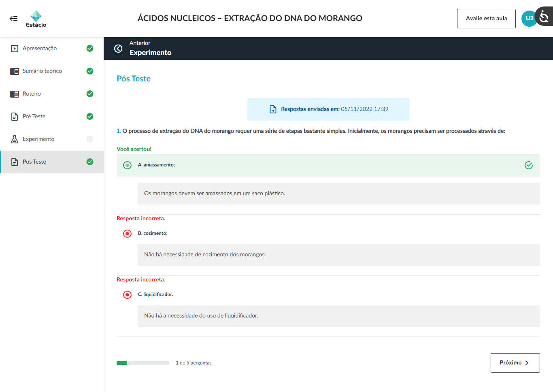The image size is (553, 392).
Task: Click the Próximo chevron arrow
Action: [x=527, y=363]
